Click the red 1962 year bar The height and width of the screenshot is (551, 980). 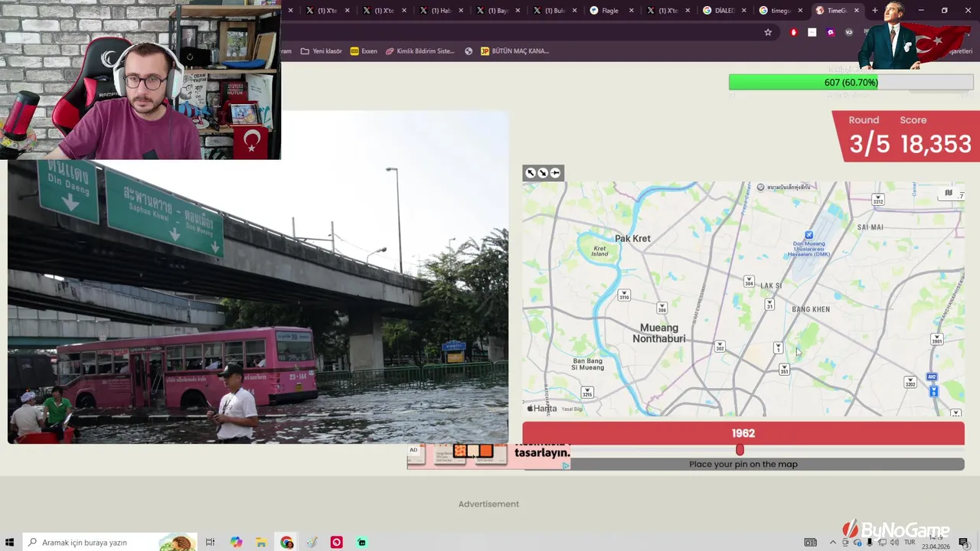[743, 433]
